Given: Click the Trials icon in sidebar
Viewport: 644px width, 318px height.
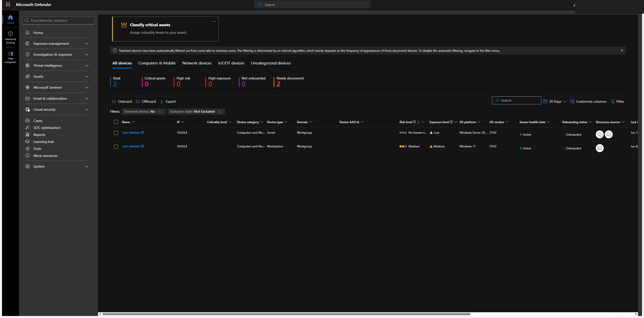Looking at the screenshot, I should (x=27, y=148).
